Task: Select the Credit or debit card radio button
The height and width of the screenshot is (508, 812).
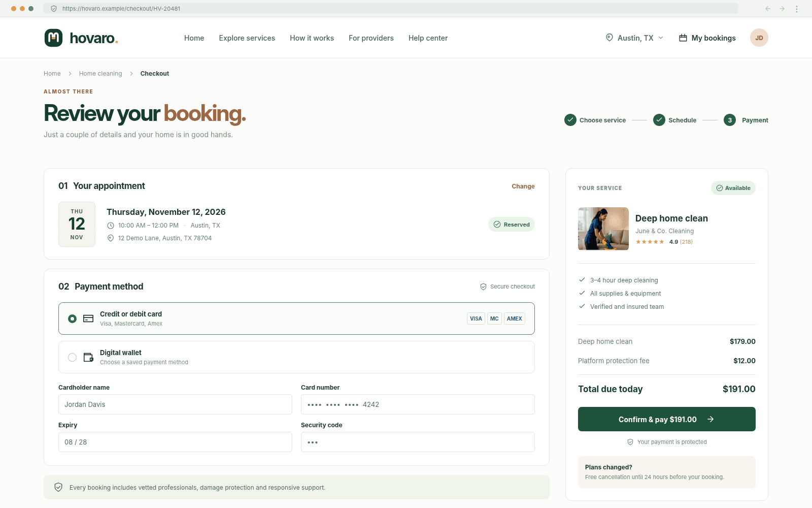Action: click(73, 319)
